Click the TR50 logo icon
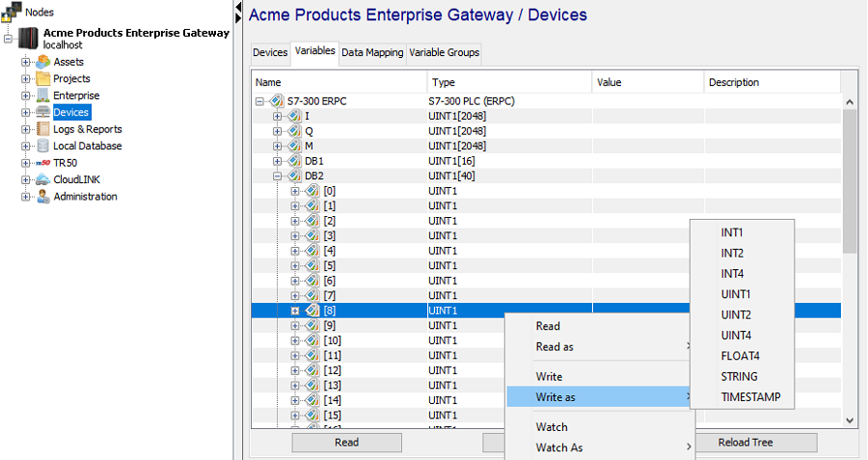Viewport: 868px width, 460px height. click(43, 163)
